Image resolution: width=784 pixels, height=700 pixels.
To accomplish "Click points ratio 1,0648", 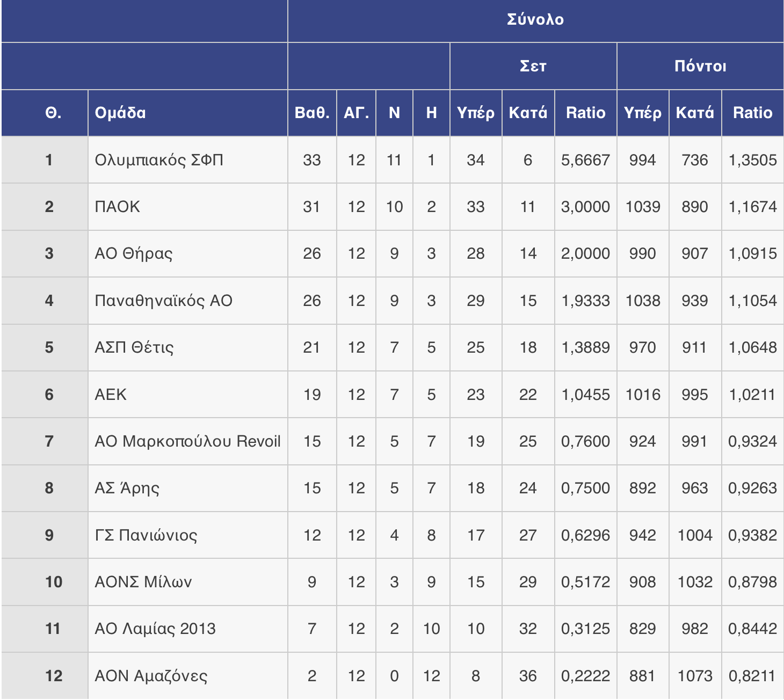I will point(752,347).
